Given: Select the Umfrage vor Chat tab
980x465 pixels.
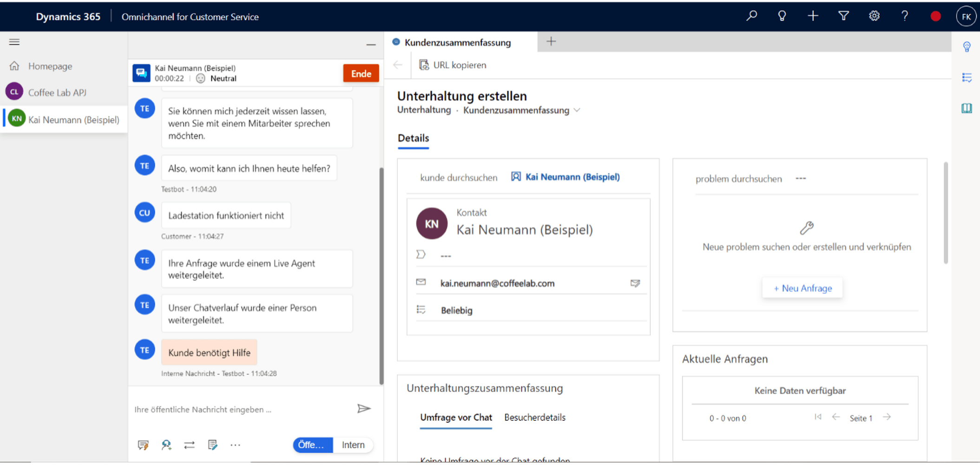Looking at the screenshot, I should tap(456, 418).
